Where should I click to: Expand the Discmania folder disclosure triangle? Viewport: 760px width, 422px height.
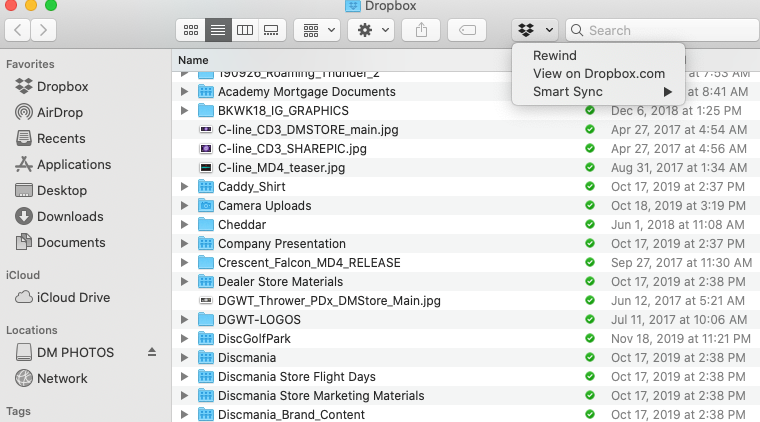click(184, 358)
